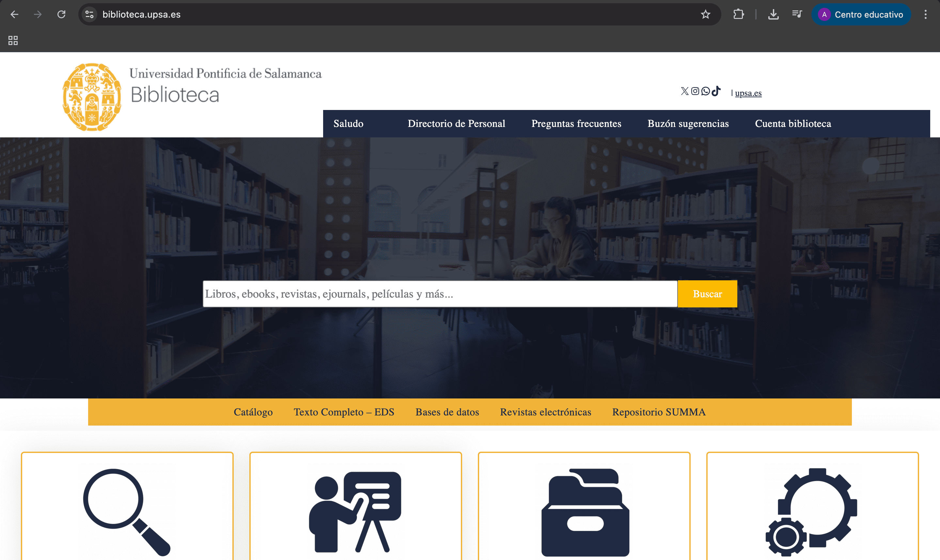Click the presenter training card icon

click(355, 511)
